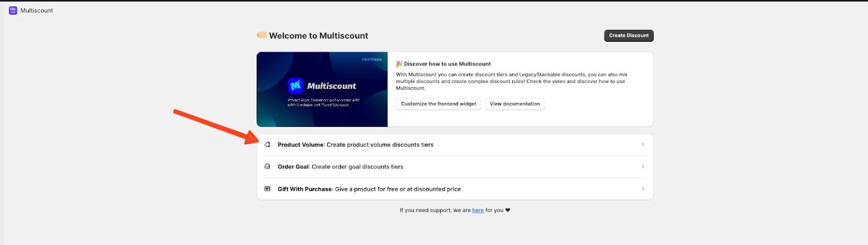Select Gift With Purchase row text
This screenshot has height=245, width=868.
[x=369, y=189]
